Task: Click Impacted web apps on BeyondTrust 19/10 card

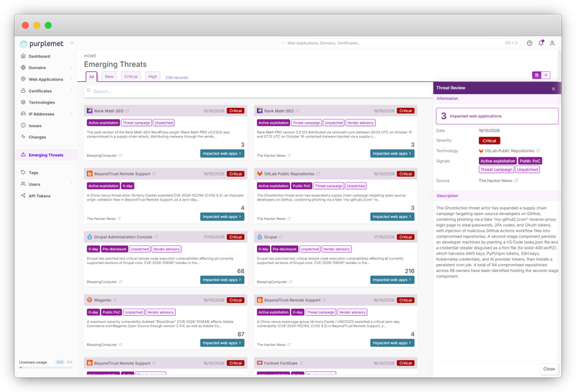Action: (222, 216)
